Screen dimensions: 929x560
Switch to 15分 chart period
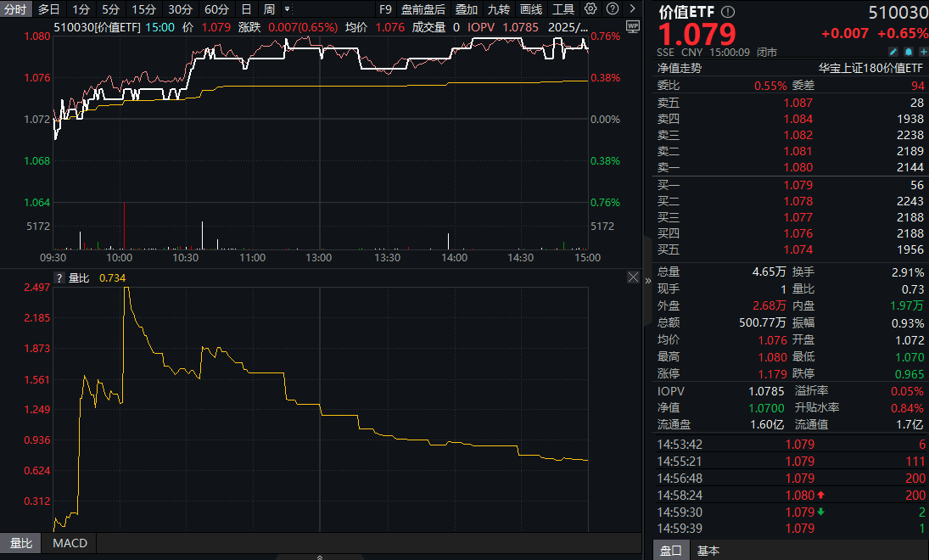(x=143, y=8)
